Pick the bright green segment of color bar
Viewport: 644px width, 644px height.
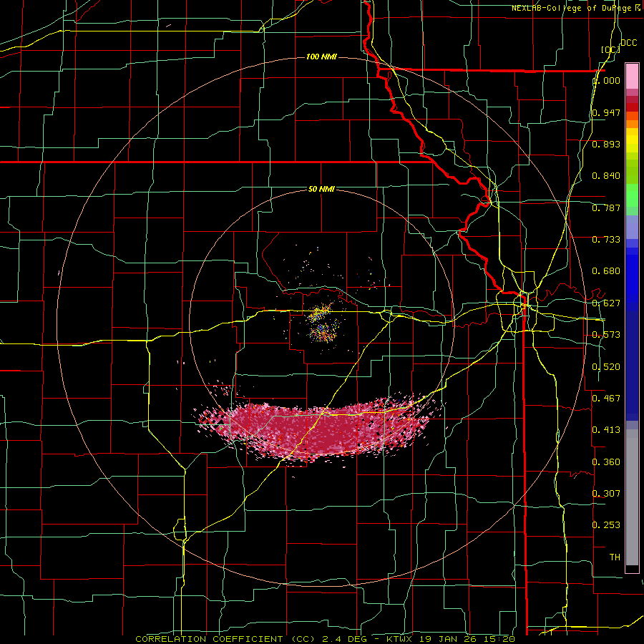632,195
